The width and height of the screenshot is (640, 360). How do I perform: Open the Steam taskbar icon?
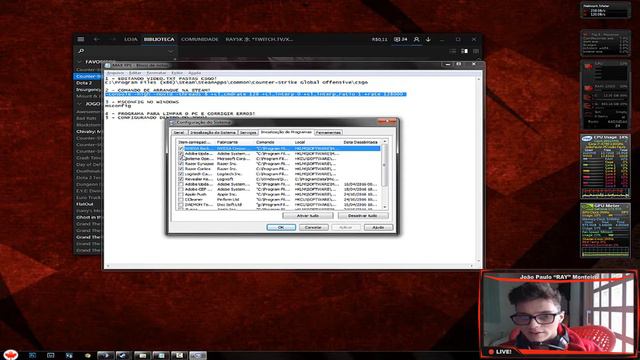(x=123, y=356)
